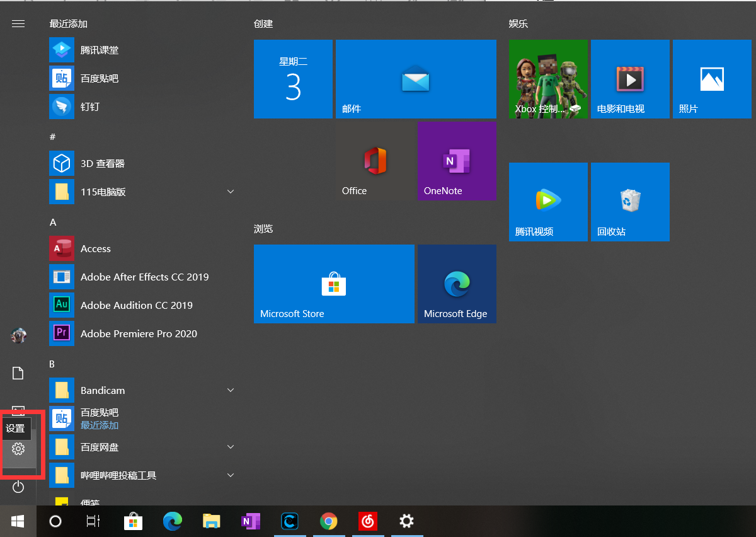Open the OneNote tile

coord(457,161)
